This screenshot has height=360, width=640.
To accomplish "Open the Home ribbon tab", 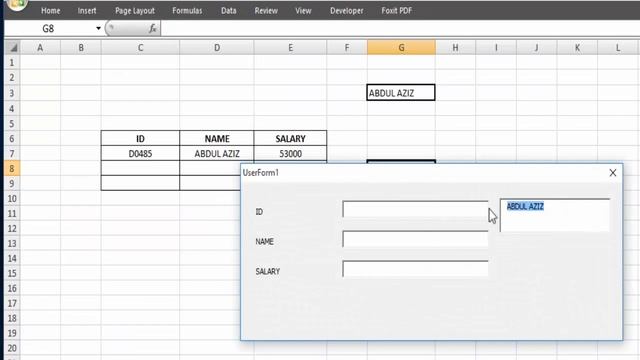I will click(x=50, y=11).
